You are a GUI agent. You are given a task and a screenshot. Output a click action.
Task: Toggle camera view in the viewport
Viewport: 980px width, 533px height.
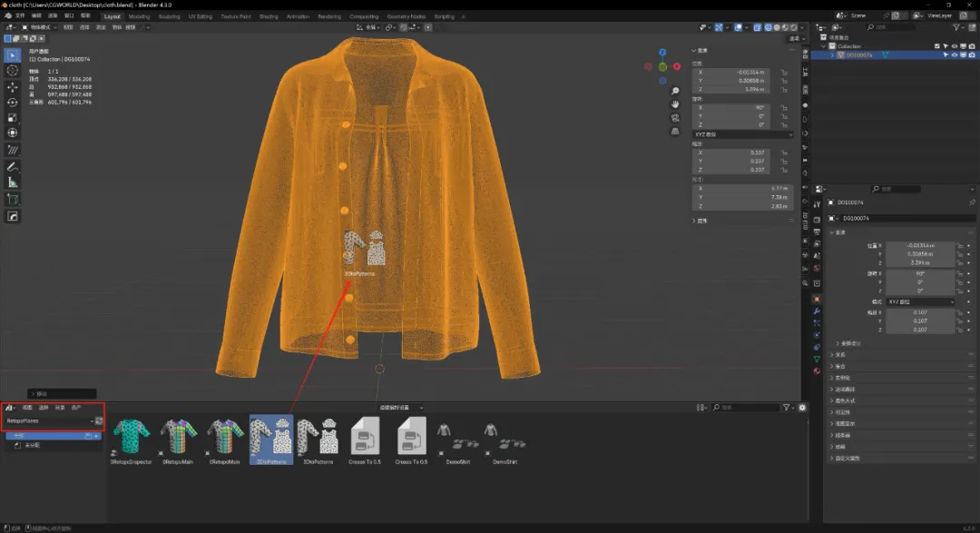(675, 118)
